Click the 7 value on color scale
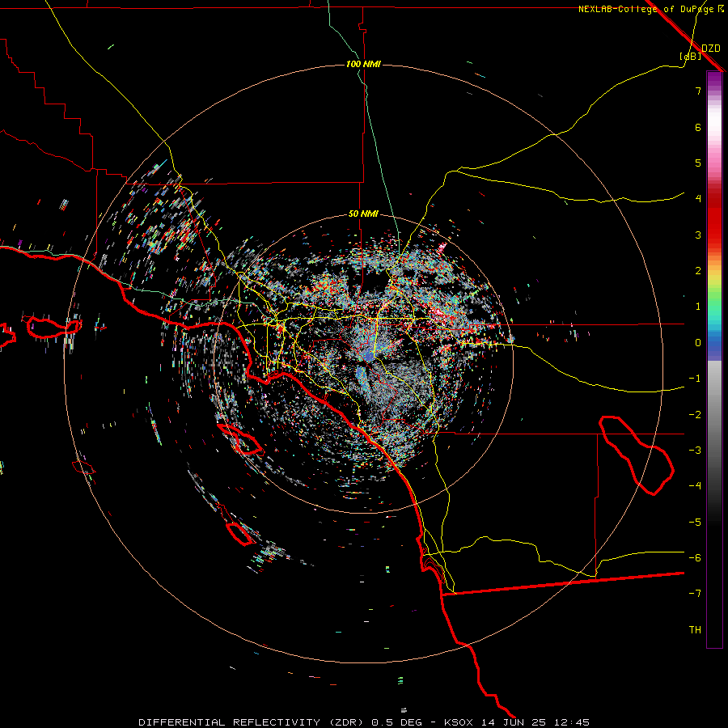 click(698, 91)
